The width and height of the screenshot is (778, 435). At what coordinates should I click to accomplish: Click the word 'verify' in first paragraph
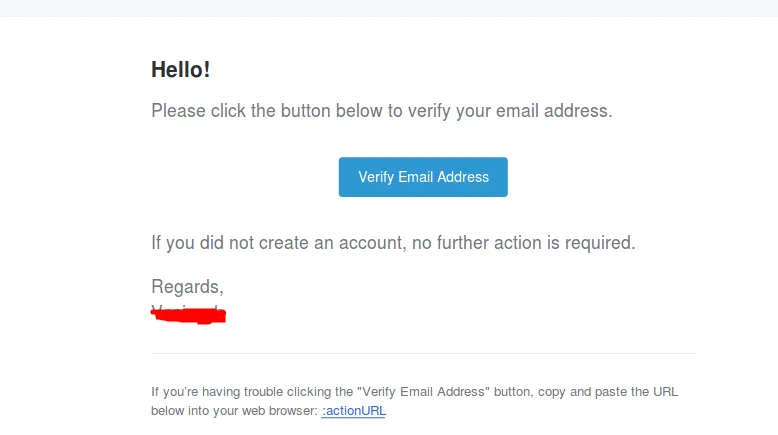point(430,110)
